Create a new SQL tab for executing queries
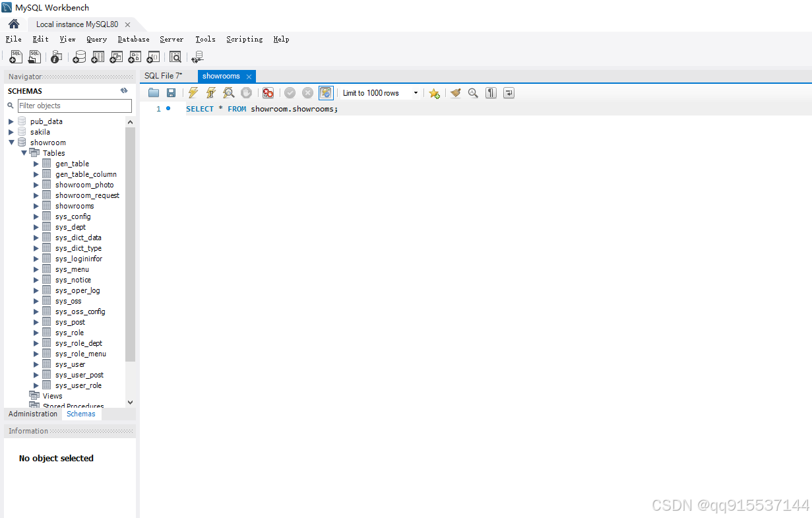812x518 pixels. (x=15, y=57)
